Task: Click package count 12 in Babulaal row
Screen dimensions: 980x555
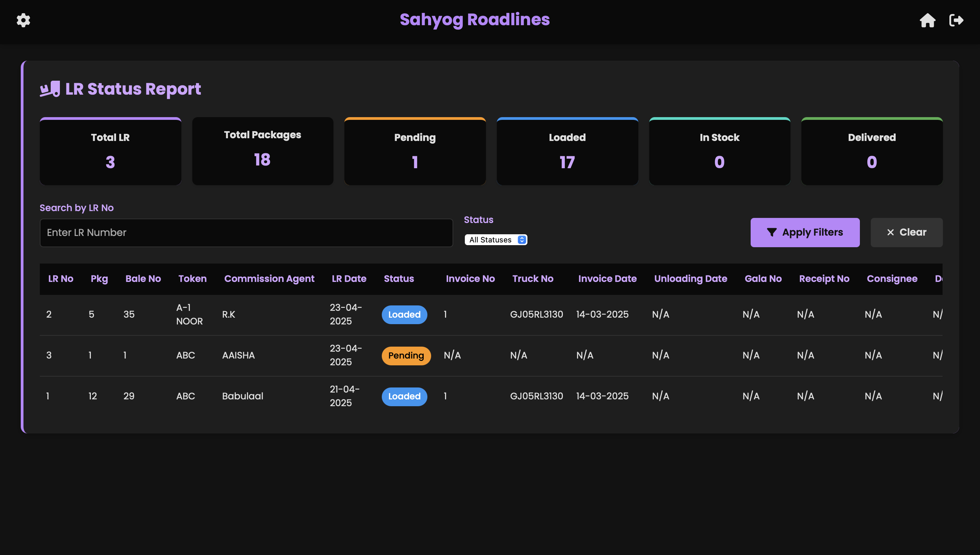Action: pyautogui.click(x=93, y=396)
